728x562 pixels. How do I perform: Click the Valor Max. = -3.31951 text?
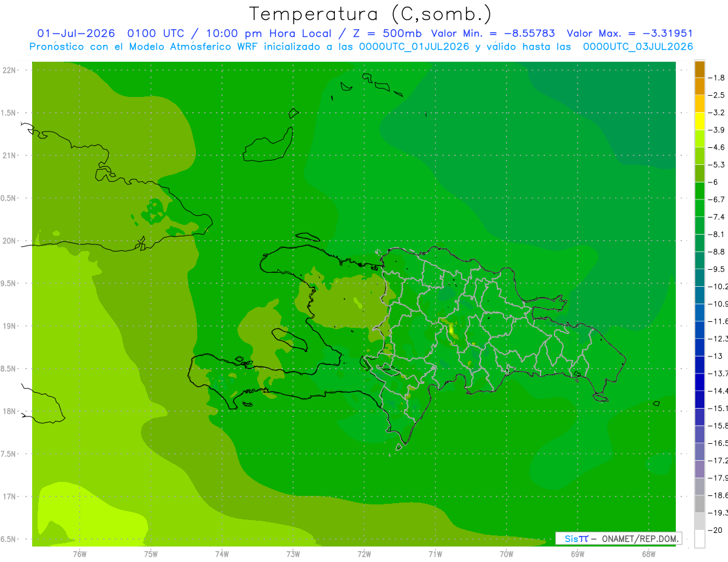click(x=630, y=33)
